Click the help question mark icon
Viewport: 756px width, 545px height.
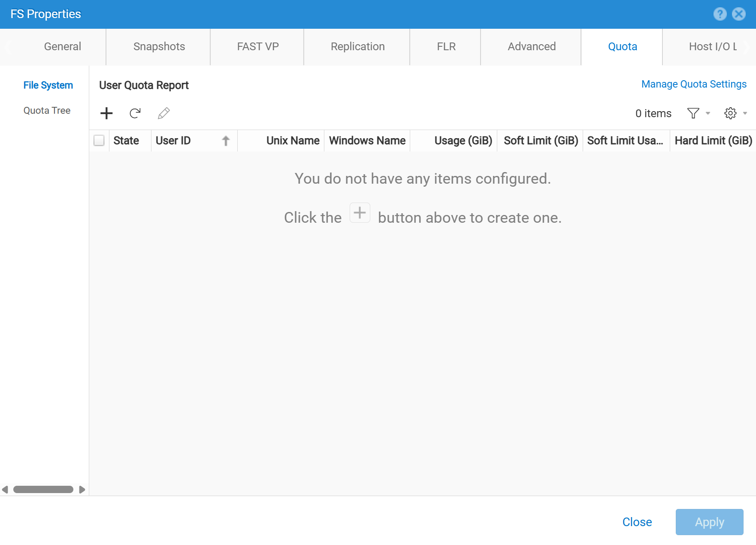click(x=719, y=14)
